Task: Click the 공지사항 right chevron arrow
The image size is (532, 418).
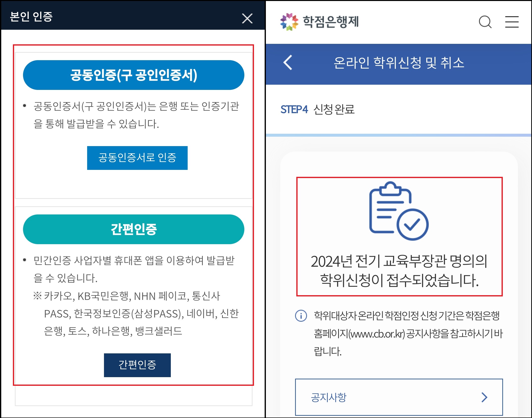Action: 484,397
